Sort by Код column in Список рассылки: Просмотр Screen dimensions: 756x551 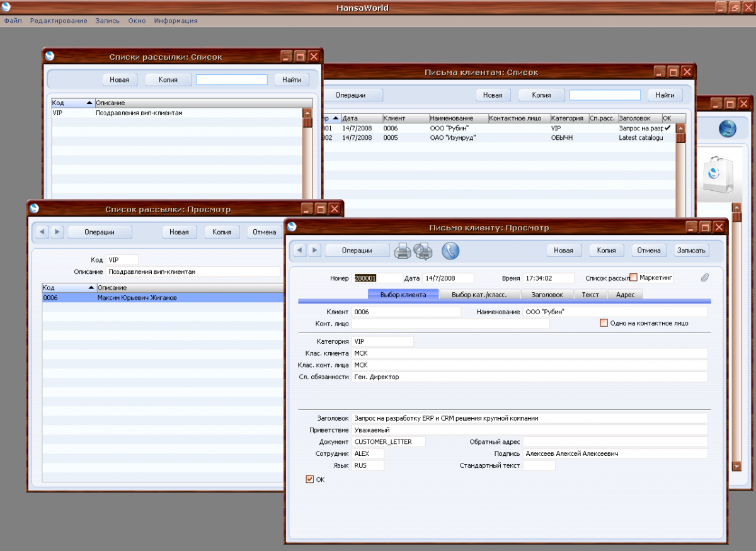coord(69,287)
